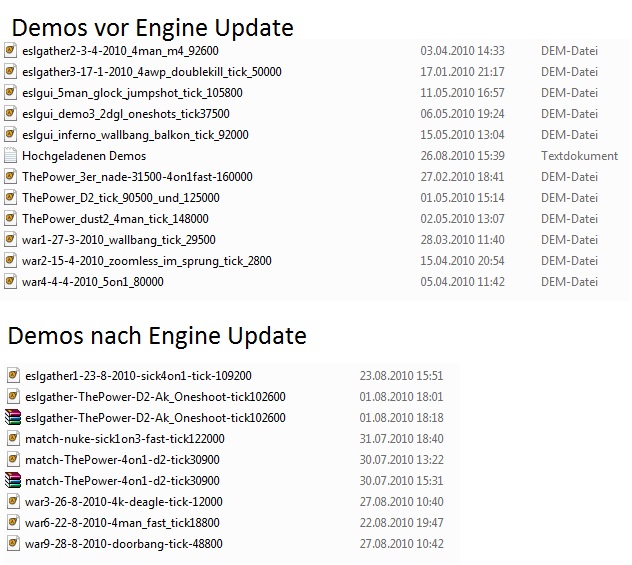Click the WinRAR archive icon of match-ThePower-4on1-d2-tick30900

[x=13, y=480]
